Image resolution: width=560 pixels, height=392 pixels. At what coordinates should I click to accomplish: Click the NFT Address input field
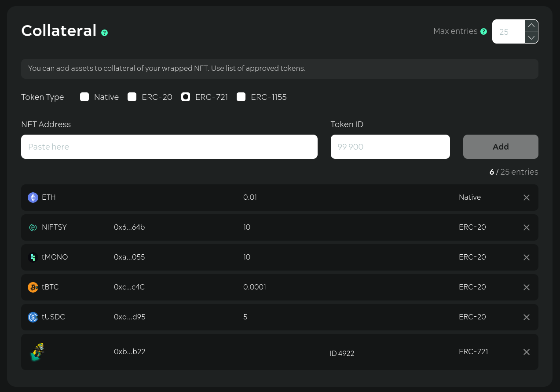[169, 147]
